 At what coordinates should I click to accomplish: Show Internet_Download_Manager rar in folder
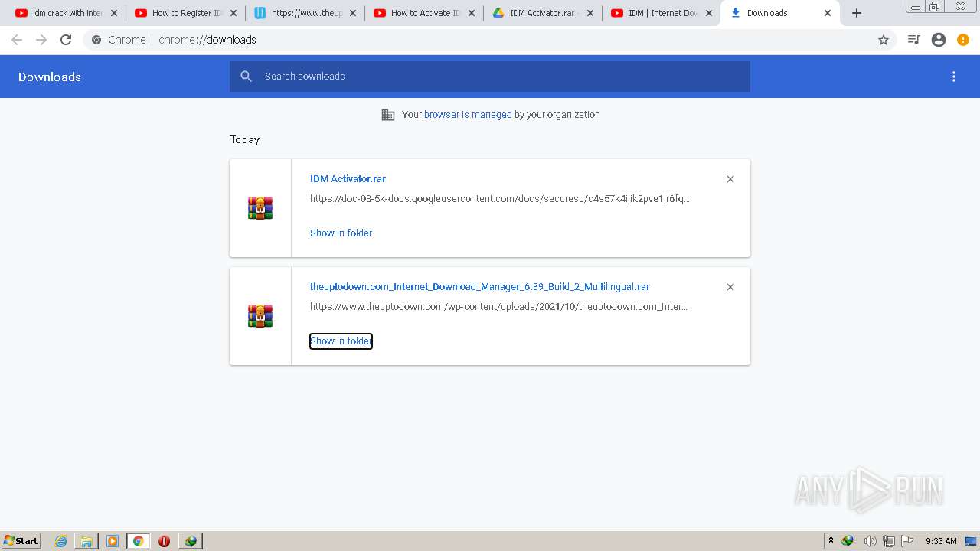[x=341, y=341]
